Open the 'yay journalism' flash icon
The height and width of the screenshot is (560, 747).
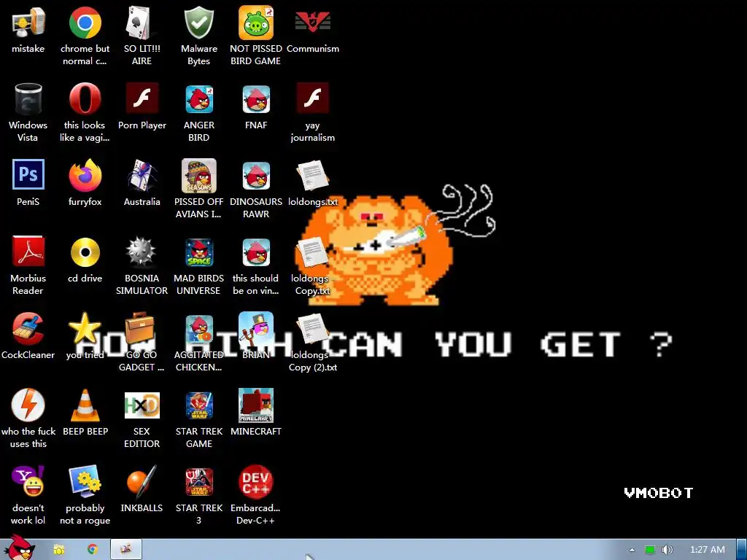click(312, 98)
